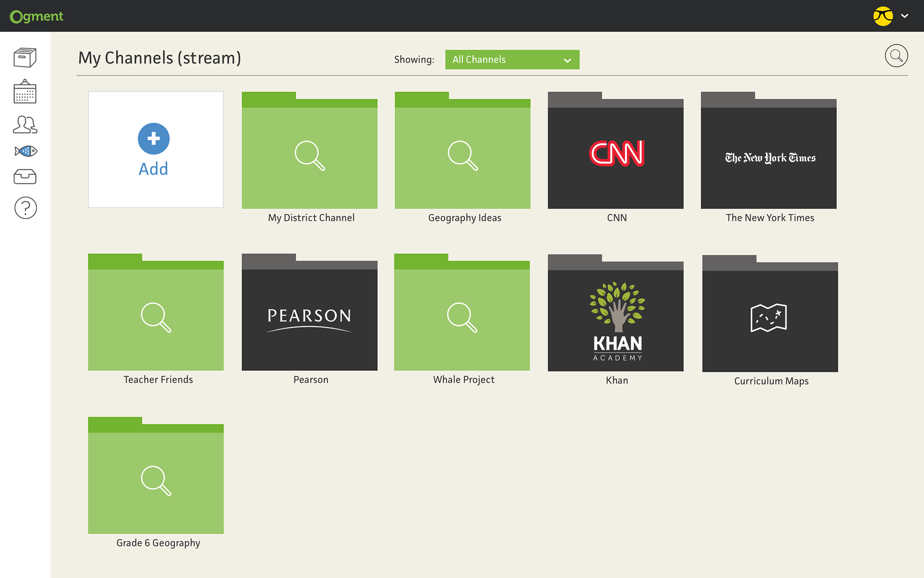Screen dimensions: 924x578
Task: Open the box/storage icon in the sidebar
Action: click(x=25, y=57)
